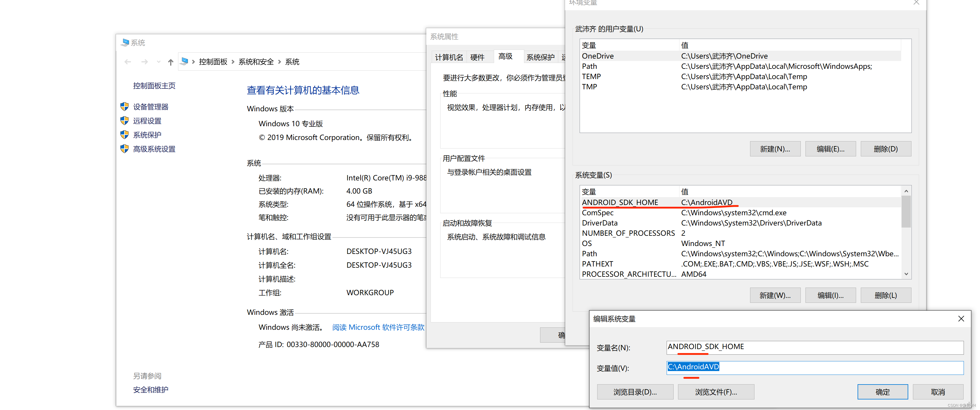Click 删除(L) system variable button

[x=886, y=295]
